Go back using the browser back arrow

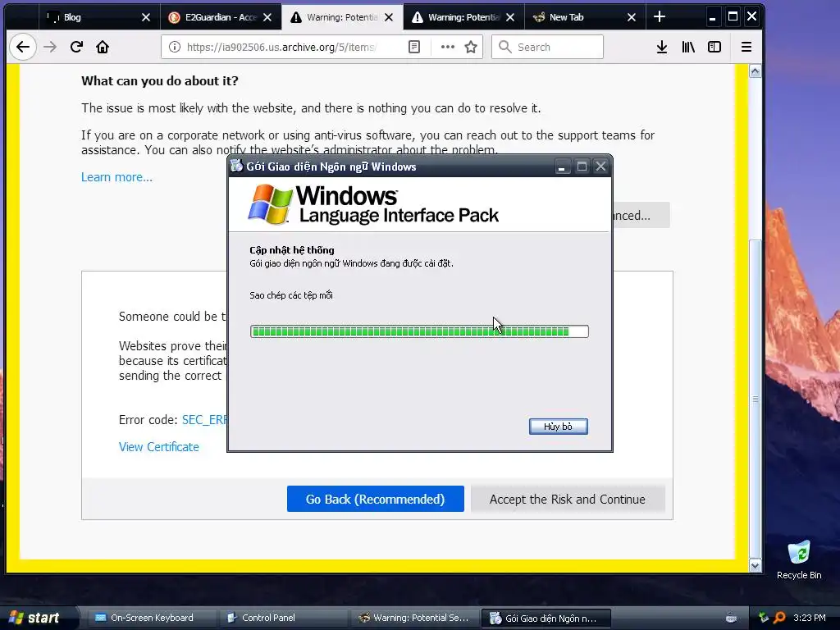click(22, 47)
